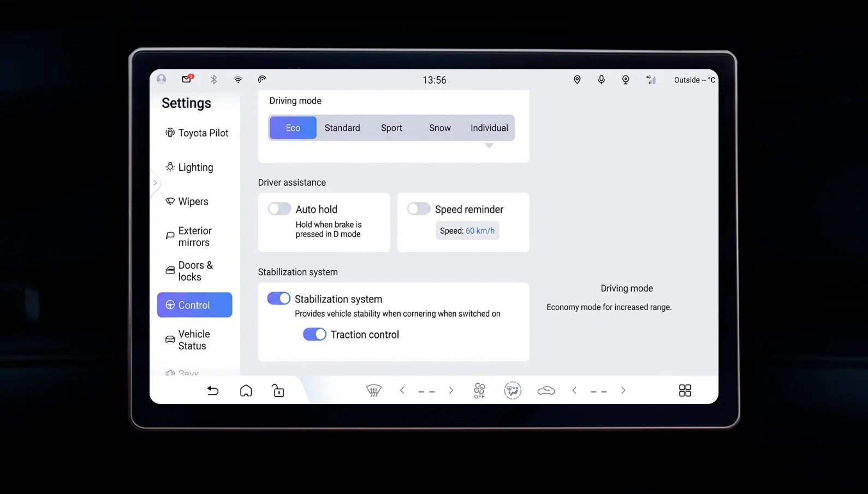Select Sport driving mode
Screen dimensions: 868x494
click(x=391, y=128)
